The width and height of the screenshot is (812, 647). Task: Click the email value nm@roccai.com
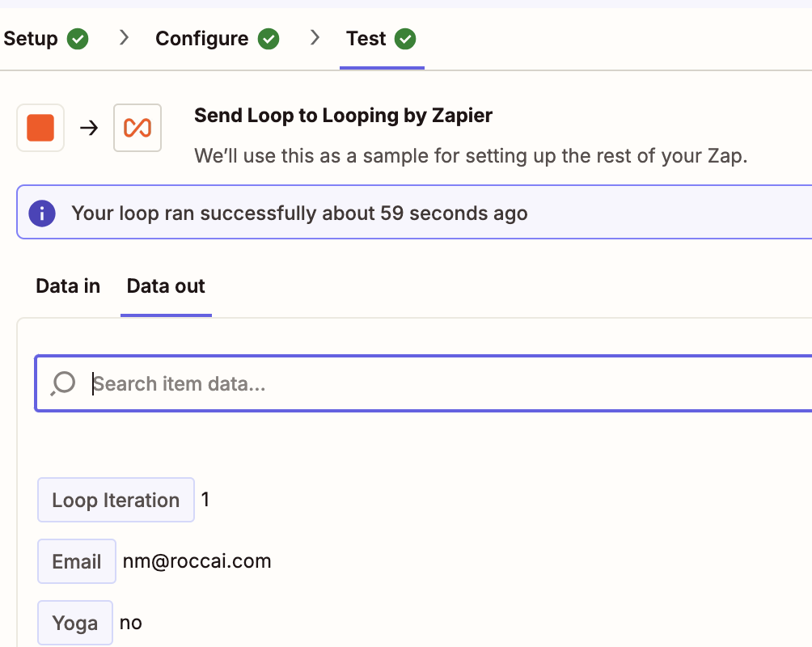coord(197,561)
